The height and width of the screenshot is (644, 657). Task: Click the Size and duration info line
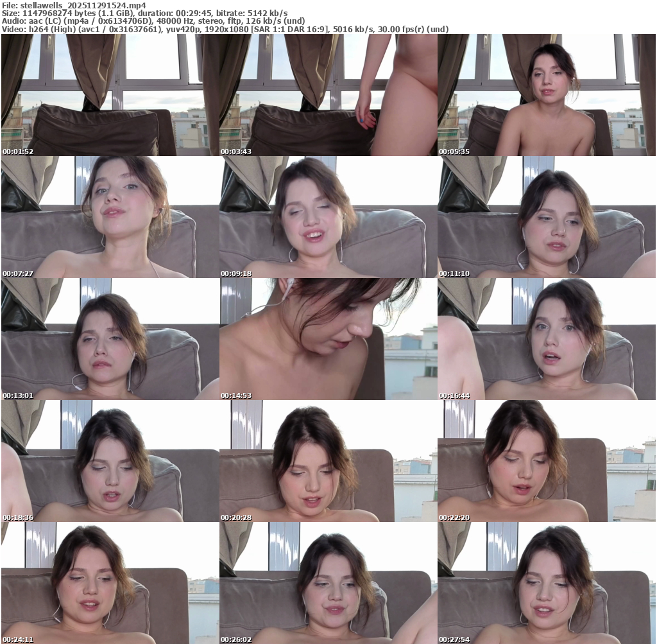144,13
